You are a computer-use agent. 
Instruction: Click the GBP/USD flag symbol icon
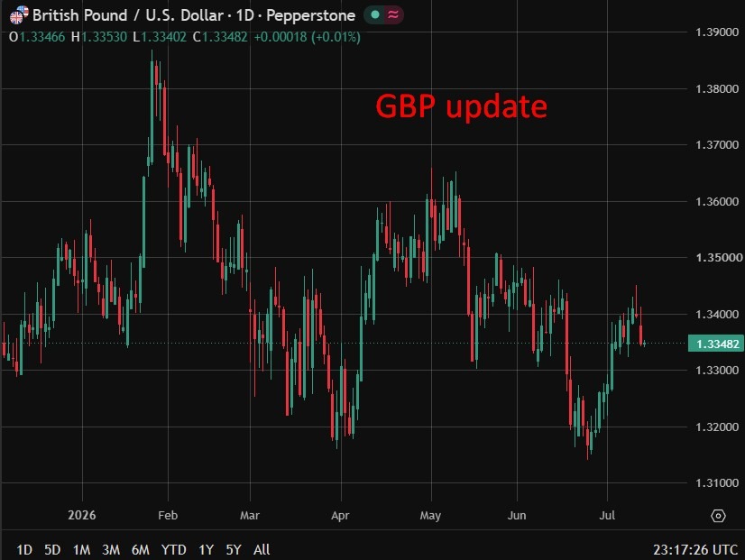(19, 14)
